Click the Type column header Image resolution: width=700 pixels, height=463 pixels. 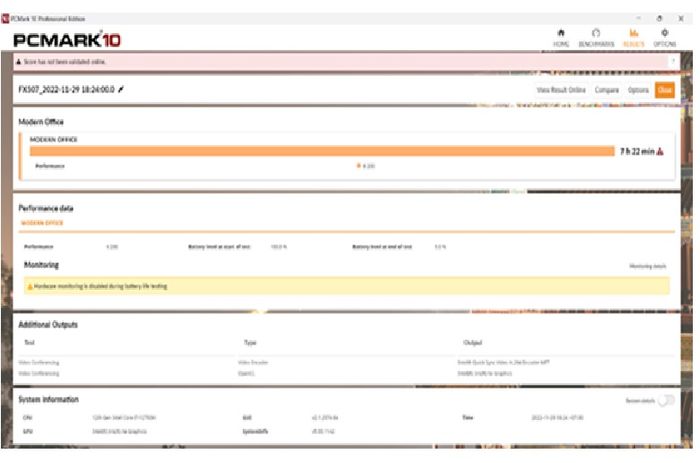tap(250, 342)
